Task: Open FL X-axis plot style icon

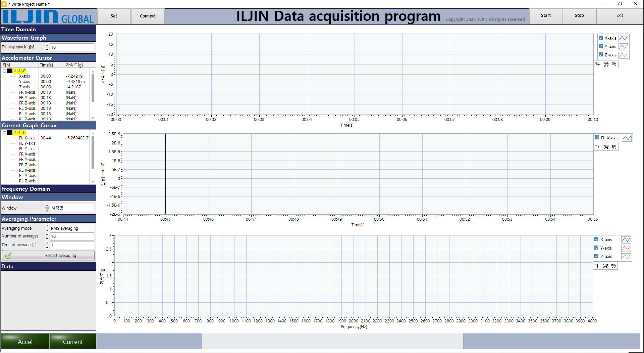Action: click(627, 138)
